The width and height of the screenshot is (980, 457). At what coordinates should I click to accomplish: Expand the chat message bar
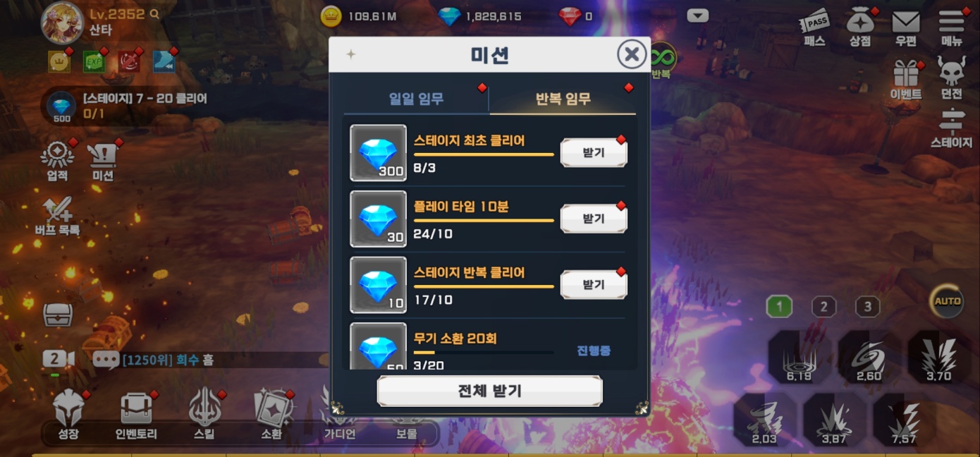212,360
